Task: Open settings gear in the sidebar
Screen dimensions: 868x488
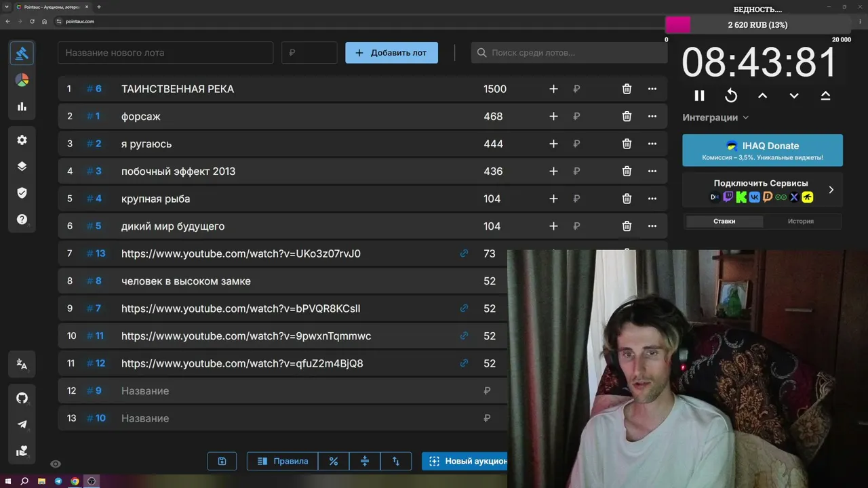Action: (22, 140)
